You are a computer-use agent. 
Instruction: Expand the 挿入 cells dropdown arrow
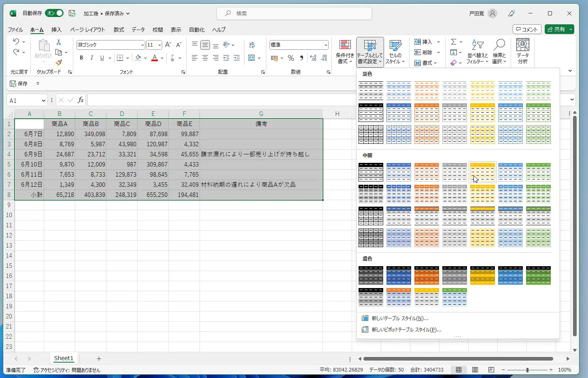tap(438, 42)
